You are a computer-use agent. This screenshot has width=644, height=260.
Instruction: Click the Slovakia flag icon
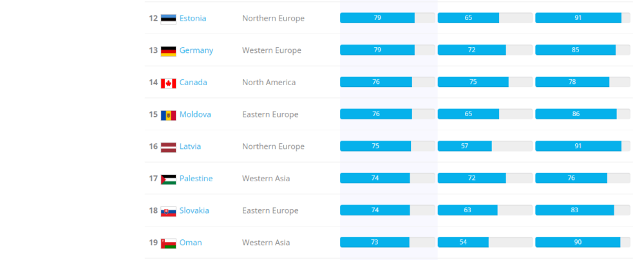click(168, 211)
